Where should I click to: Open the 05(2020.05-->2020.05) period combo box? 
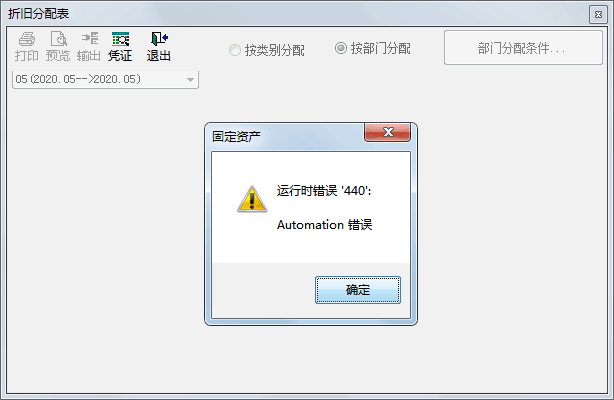[105, 80]
